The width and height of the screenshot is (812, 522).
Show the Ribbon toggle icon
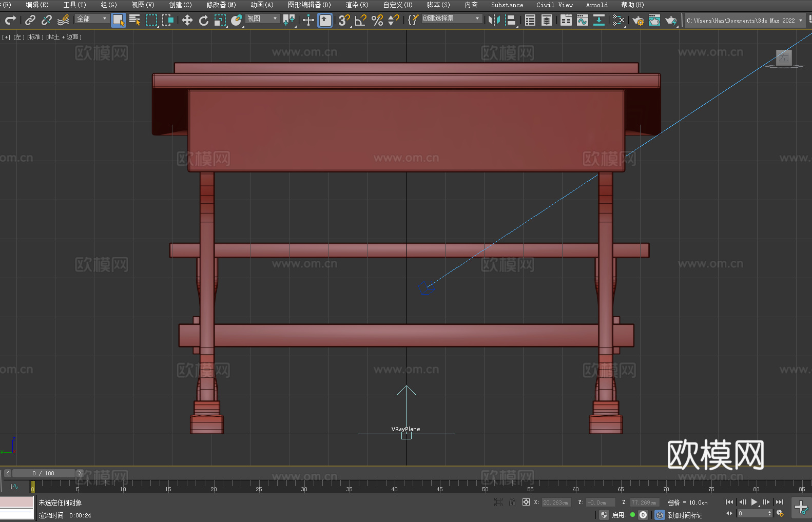[x=566, y=20]
